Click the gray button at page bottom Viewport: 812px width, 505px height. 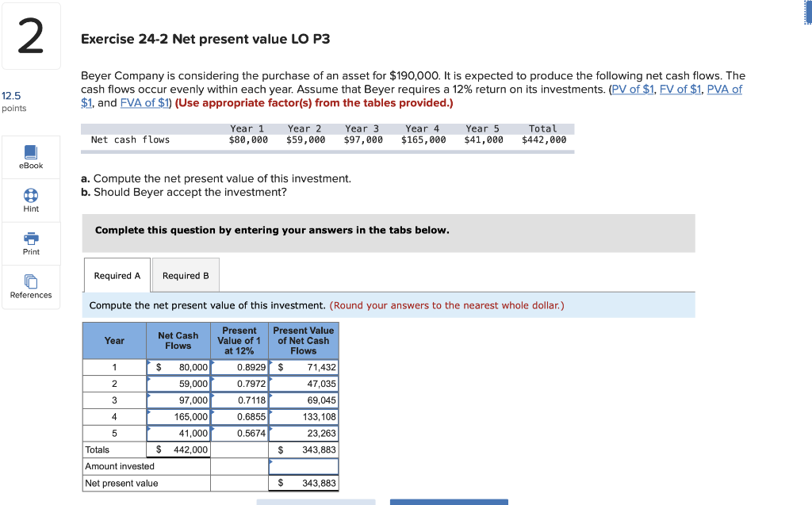316,502
